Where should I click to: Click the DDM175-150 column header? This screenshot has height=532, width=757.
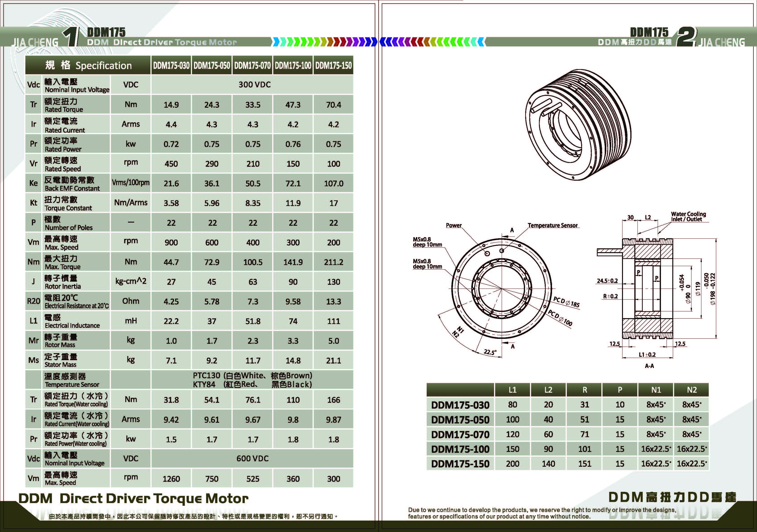[333, 66]
